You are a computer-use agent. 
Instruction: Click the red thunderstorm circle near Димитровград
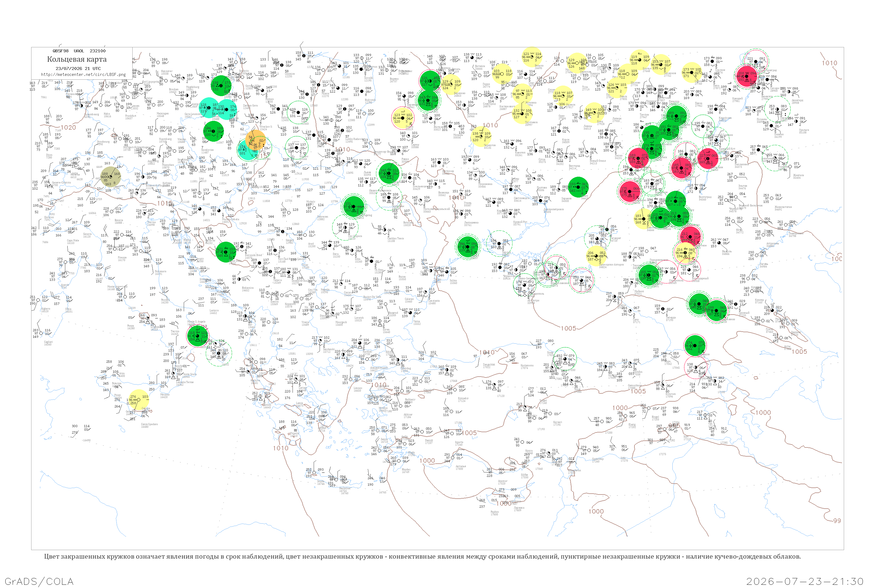[747, 76]
